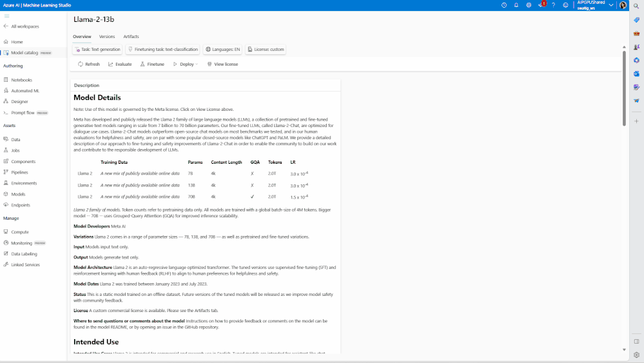The height and width of the screenshot is (363, 644).
Task: Open Monitoring preview page
Action: click(x=24, y=243)
